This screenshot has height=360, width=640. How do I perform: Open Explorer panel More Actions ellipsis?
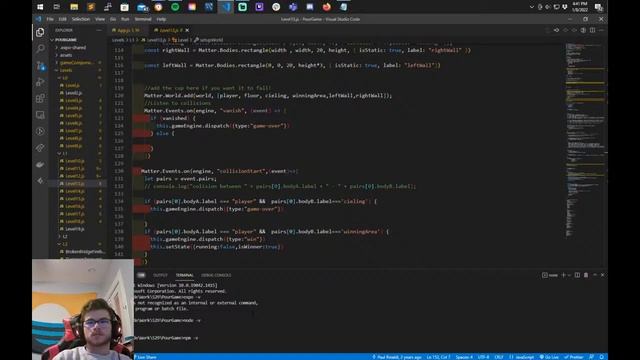coord(99,30)
